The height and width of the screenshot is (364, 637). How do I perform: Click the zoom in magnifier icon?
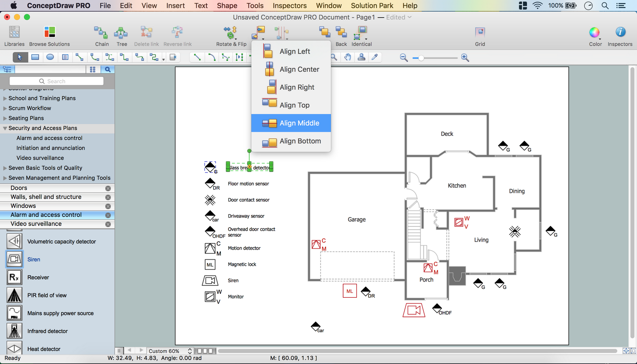coord(465,58)
